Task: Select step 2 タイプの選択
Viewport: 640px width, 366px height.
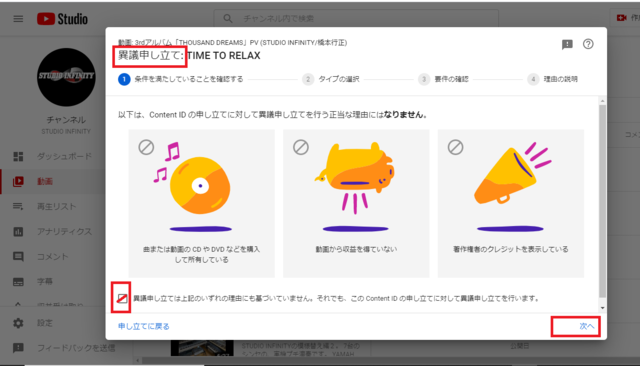Action: point(331,79)
